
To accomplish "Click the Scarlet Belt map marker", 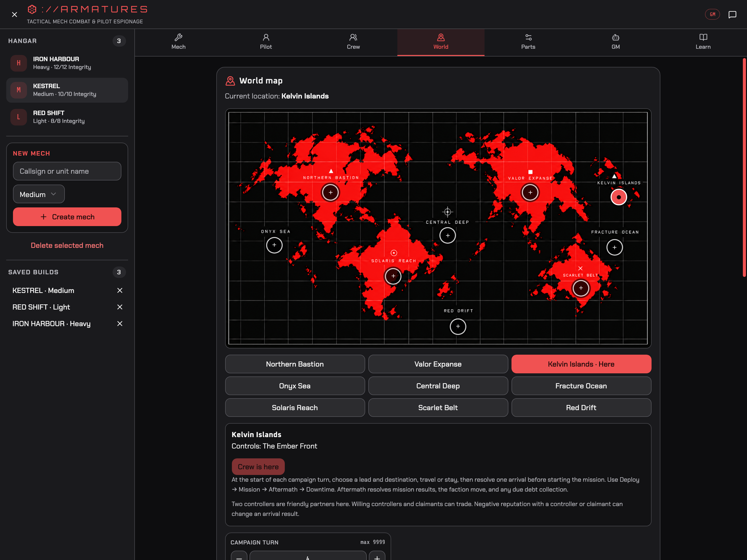I will [581, 288].
